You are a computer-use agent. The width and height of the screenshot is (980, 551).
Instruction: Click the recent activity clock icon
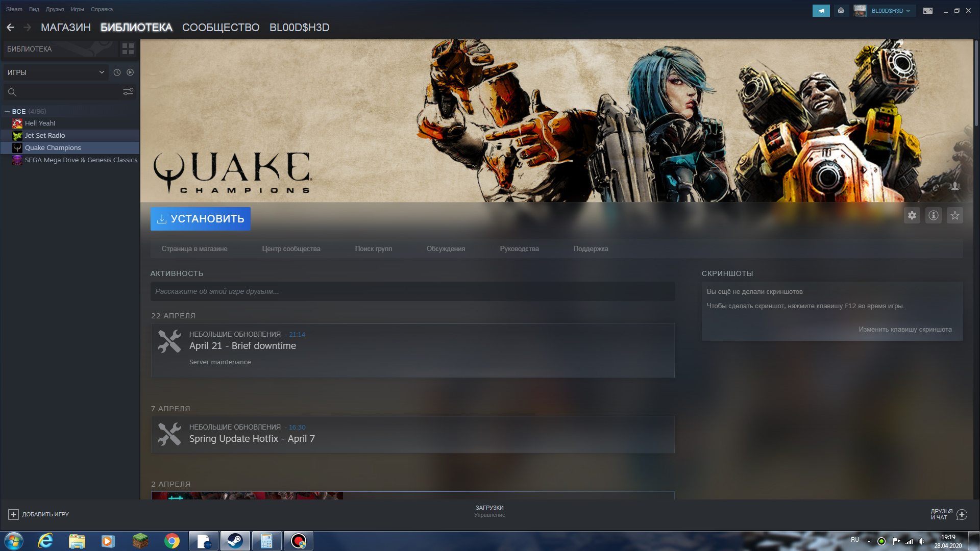(117, 72)
